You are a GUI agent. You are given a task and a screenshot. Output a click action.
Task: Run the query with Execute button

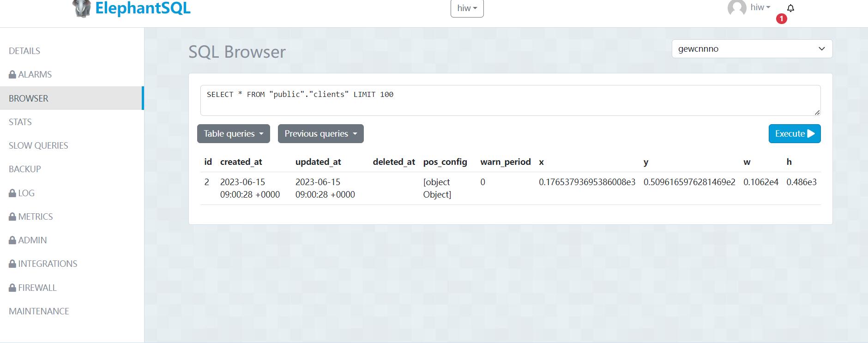[795, 133]
